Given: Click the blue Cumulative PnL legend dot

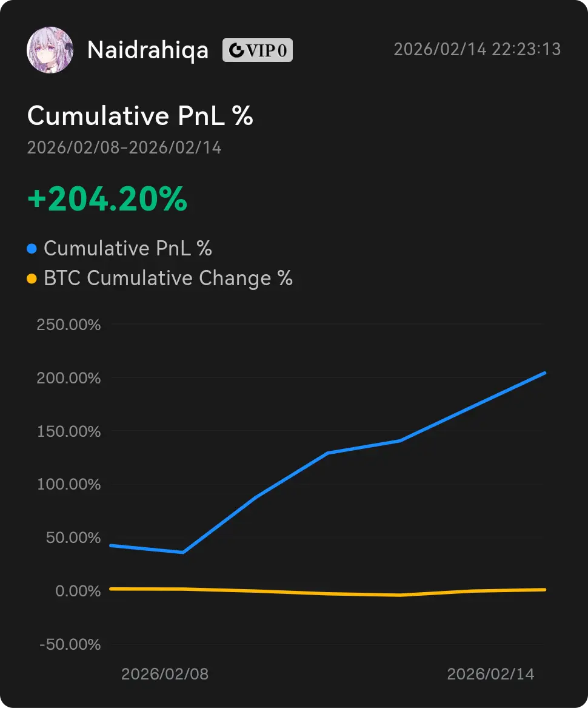Looking at the screenshot, I should [x=32, y=248].
